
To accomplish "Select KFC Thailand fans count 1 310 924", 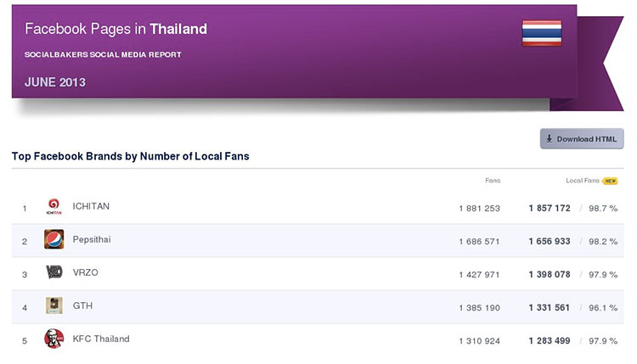I will pos(479,341).
